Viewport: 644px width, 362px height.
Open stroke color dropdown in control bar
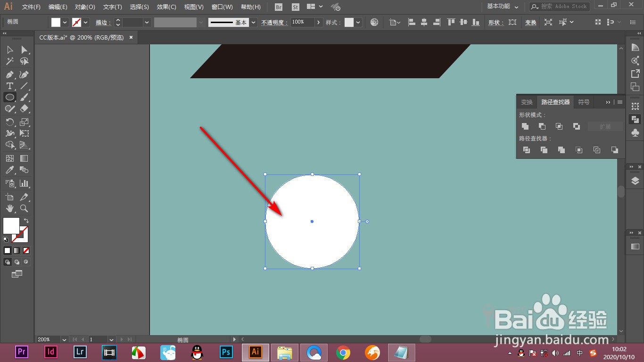pyautogui.click(x=86, y=22)
